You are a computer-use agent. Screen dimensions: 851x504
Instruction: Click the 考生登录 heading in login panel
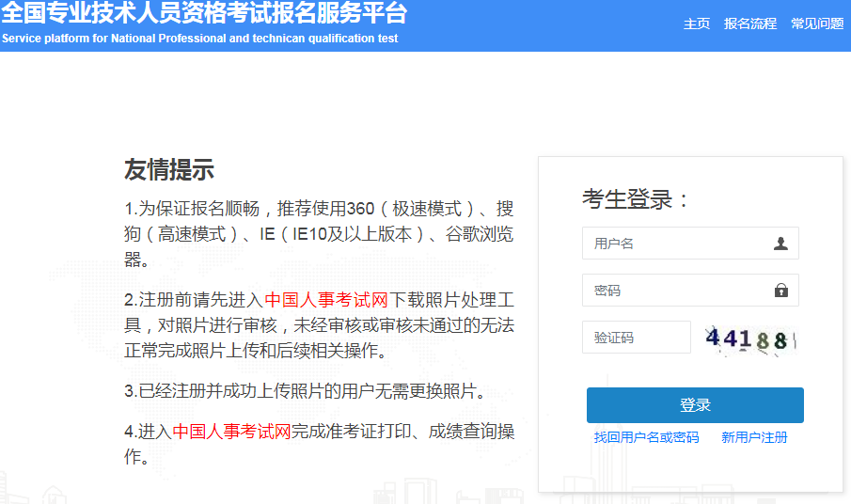point(637,199)
